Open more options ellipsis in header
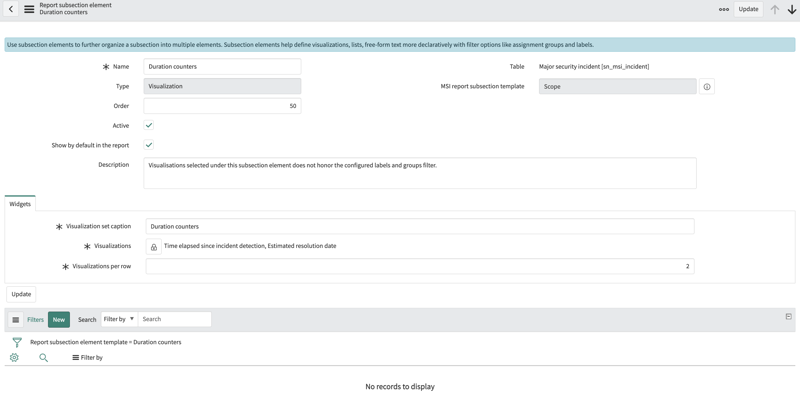Image resolution: width=800 pixels, height=395 pixels. [723, 9]
